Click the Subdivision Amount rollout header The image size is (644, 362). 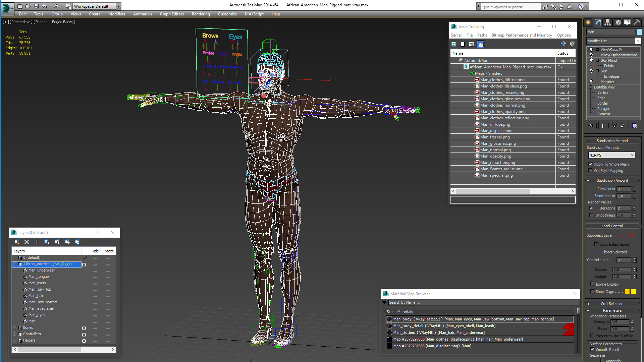click(x=612, y=180)
